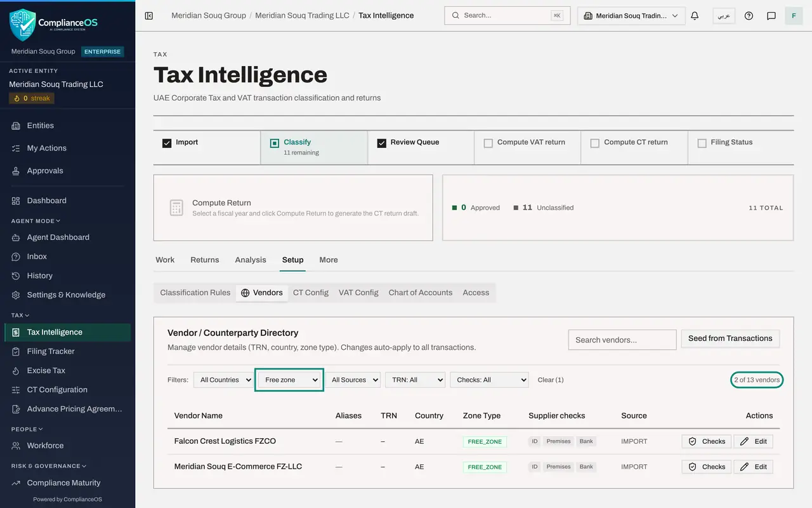The width and height of the screenshot is (812, 508).
Task: Open the All Sources filter dropdown
Action: 353,380
